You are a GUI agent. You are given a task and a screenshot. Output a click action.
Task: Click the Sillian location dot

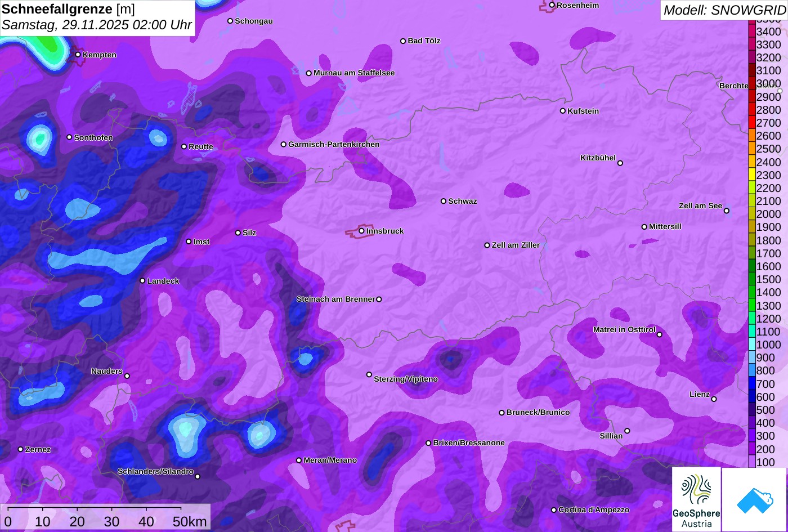coord(626,431)
